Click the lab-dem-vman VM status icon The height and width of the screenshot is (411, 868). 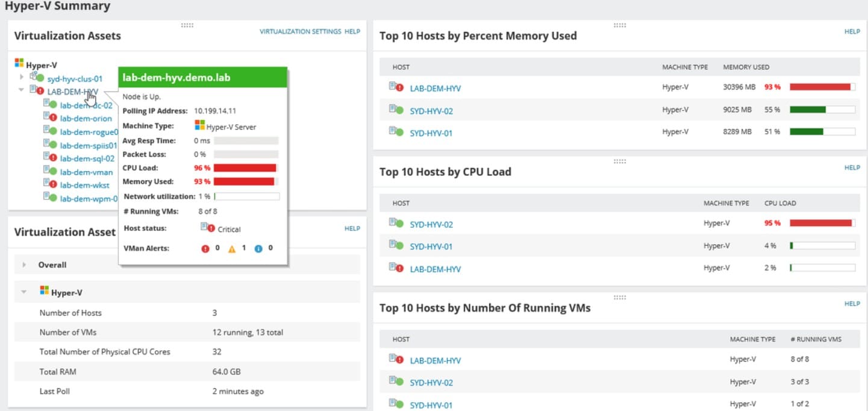click(x=50, y=170)
